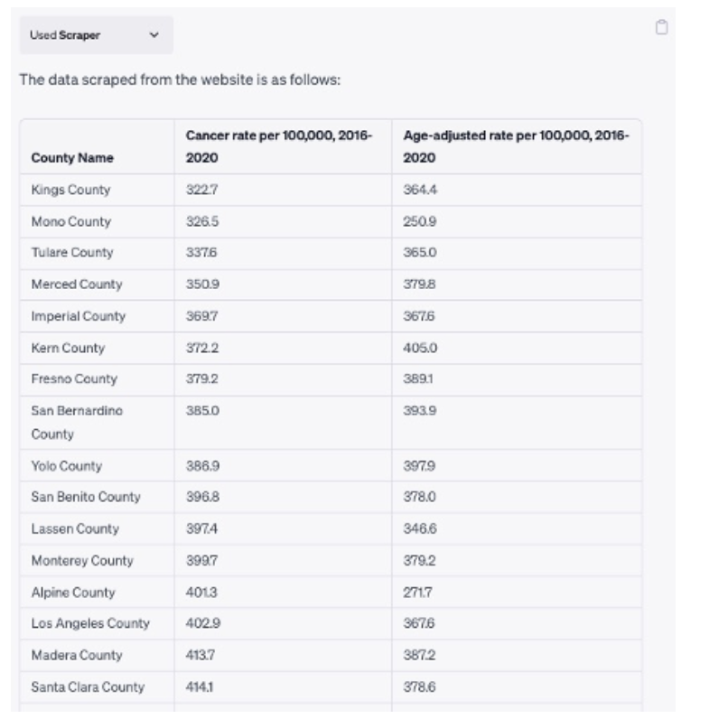Select the Imperial County cell
728x728 pixels.
pos(78,316)
